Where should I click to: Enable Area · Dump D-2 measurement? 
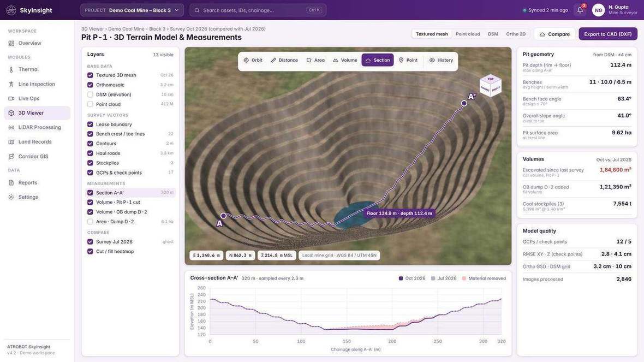click(x=90, y=222)
